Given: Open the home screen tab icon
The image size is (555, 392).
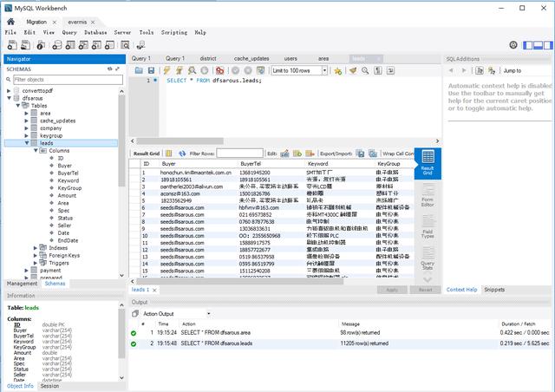Looking at the screenshot, I should tap(11, 22).
